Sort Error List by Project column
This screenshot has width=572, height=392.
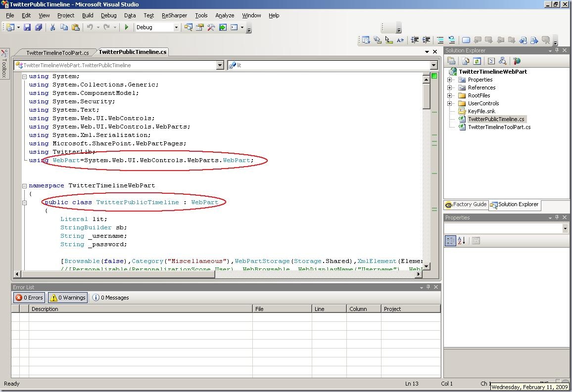pyautogui.click(x=411, y=309)
